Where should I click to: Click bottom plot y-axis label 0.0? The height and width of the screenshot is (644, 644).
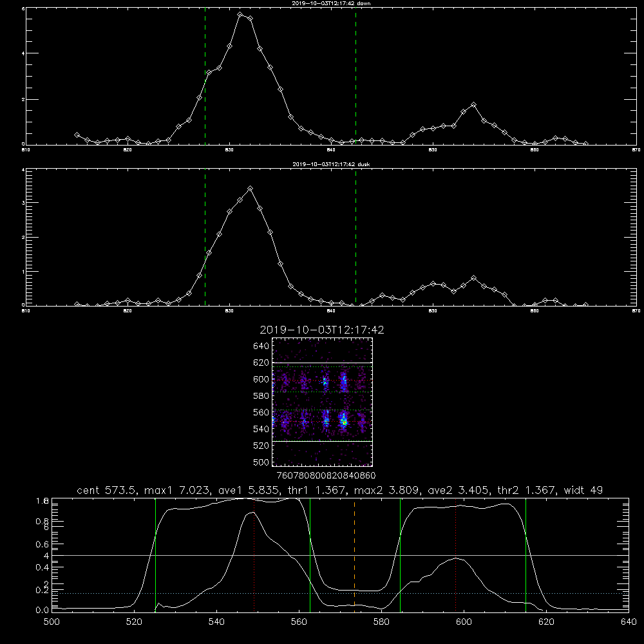(41, 610)
